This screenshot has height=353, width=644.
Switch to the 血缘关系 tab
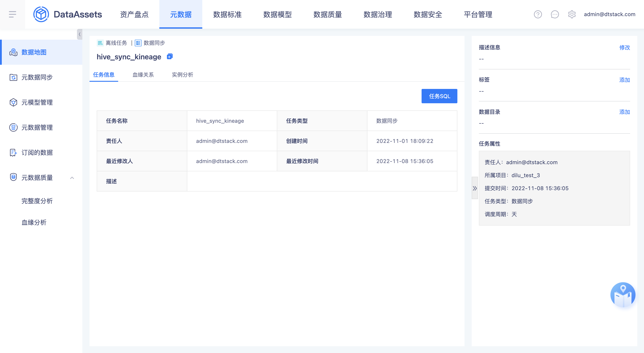[x=143, y=75]
